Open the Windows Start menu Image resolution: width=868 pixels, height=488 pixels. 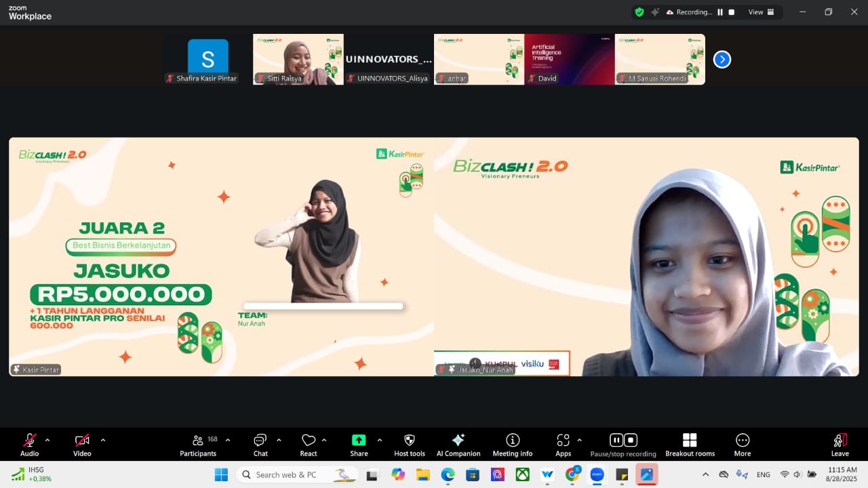pos(221,474)
